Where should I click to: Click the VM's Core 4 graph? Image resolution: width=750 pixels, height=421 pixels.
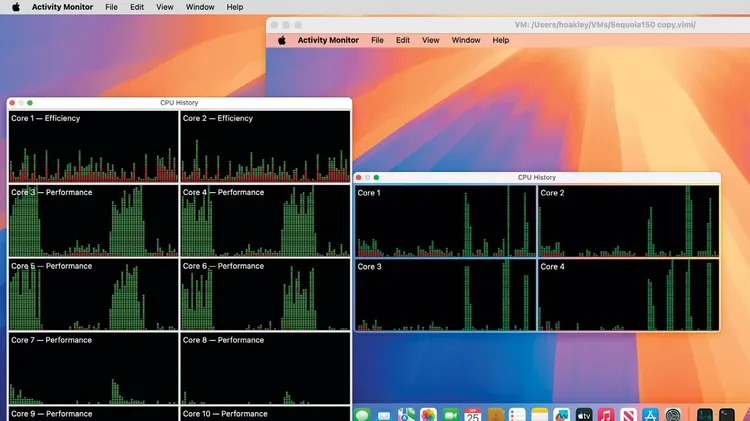pos(629,295)
